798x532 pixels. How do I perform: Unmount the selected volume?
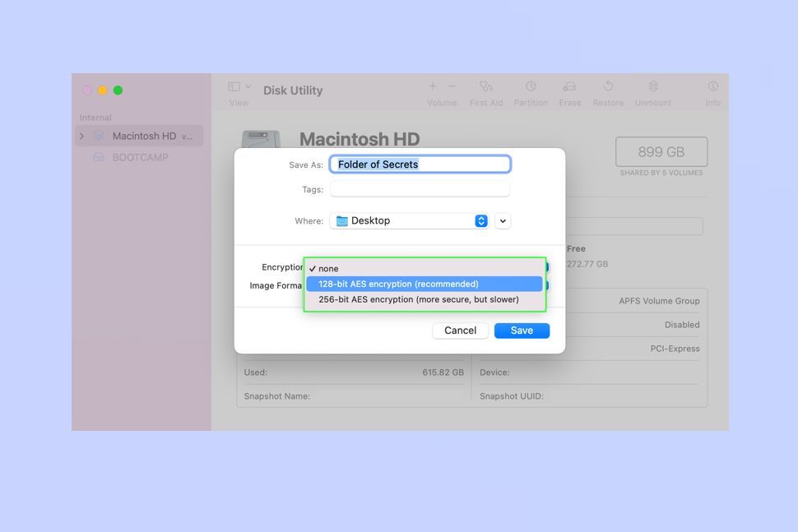tap(652, 89)
